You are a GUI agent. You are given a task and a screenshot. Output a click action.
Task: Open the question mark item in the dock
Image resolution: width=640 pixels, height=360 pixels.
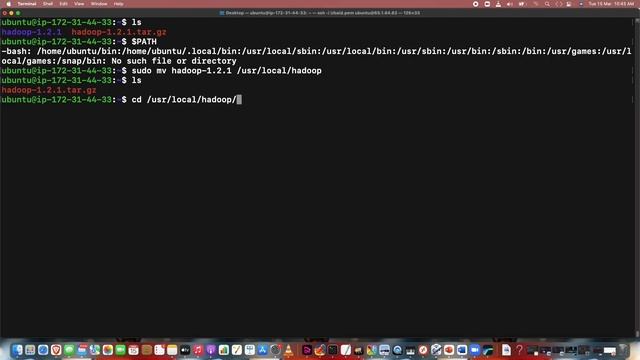coord(519,350)
